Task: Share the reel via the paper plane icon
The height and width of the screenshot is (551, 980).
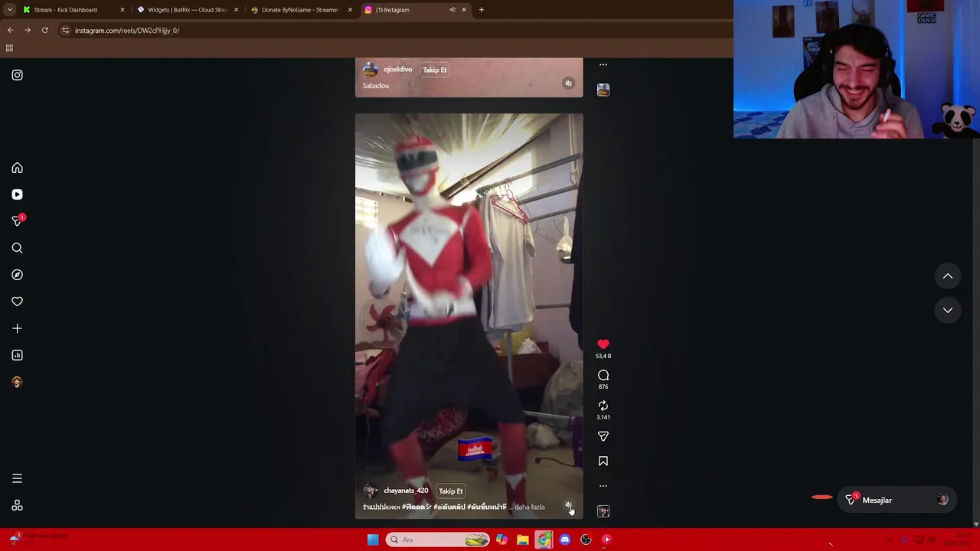Action: point(603,436)
